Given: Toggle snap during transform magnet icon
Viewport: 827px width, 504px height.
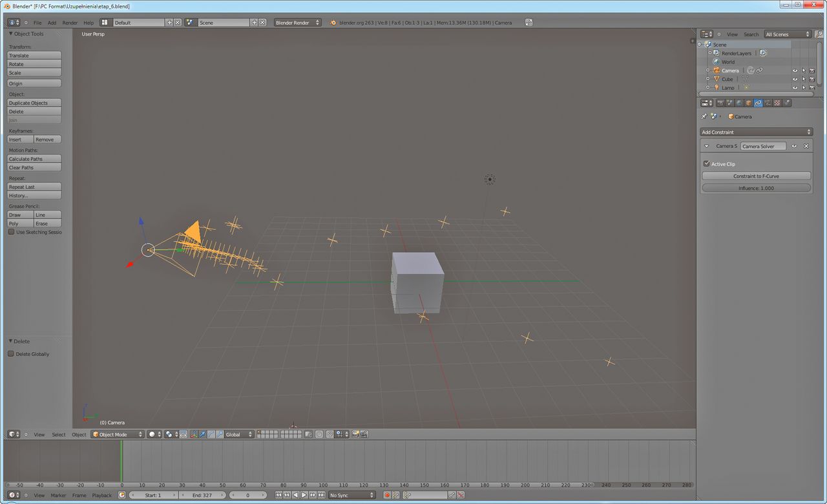Looking at the screenshot, I should pos(330,434).
